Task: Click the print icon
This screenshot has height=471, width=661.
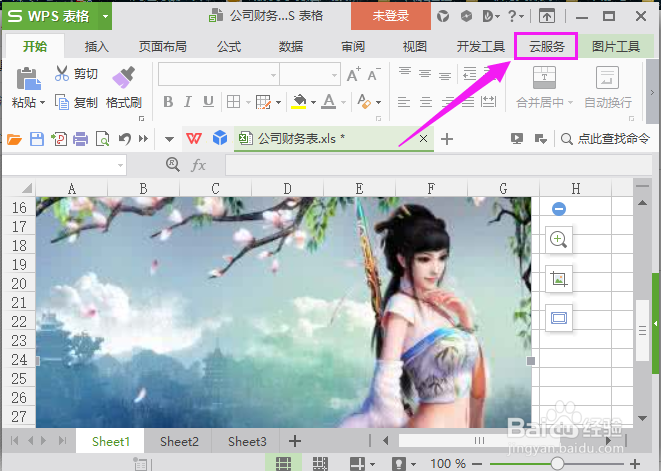Action: point(81,139)
